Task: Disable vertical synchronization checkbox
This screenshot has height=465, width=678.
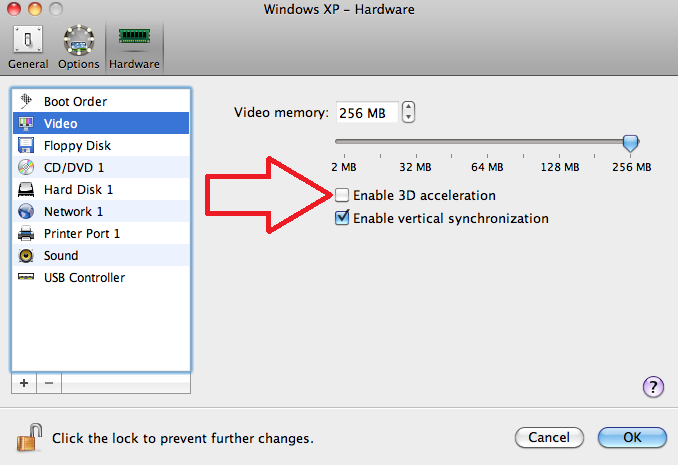Action: (x=342, y=218)
